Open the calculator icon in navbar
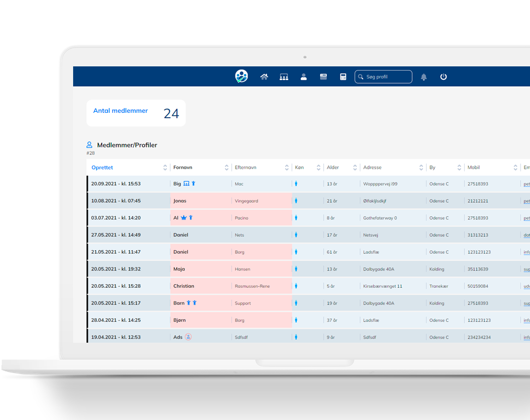Screen dimensions: 530x420 point(343,77)
